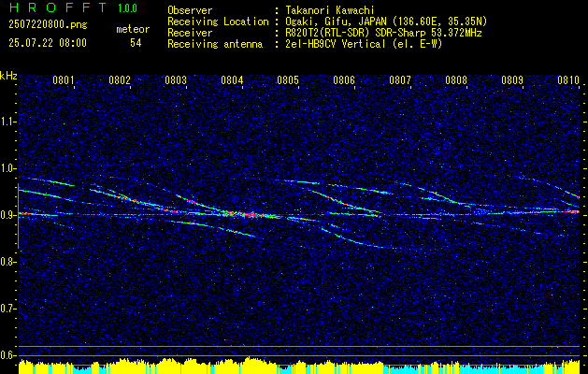Click the 1.1 kHz axis label

coord(7,122)
